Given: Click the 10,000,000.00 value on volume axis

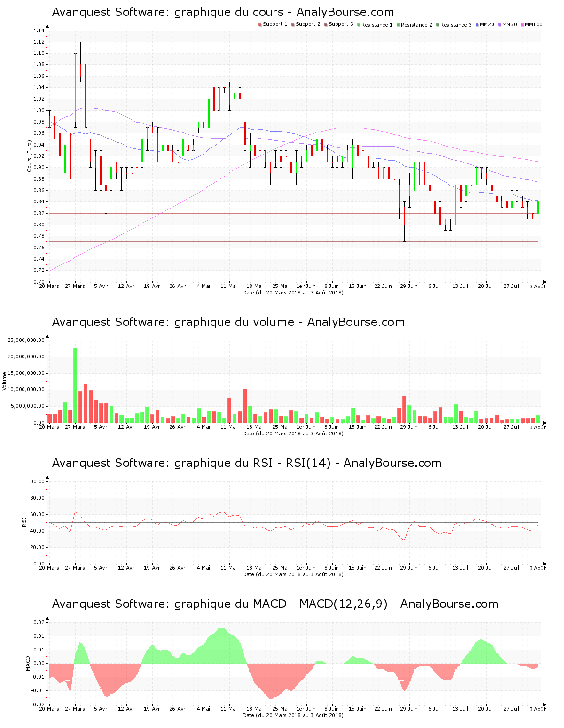Looking at the screenshot, I should (x=26, y=390).
